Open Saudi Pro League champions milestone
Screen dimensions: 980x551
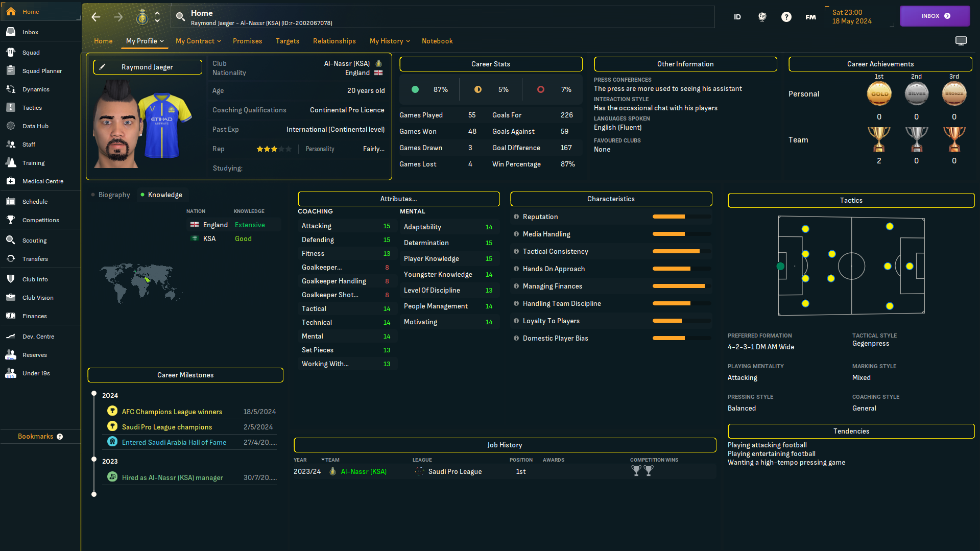pyautogui.click(x=167, y=427)
